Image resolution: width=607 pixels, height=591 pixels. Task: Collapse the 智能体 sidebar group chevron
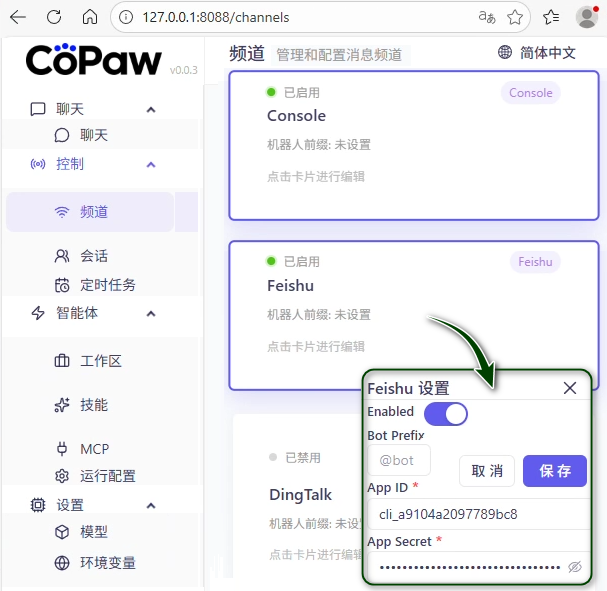151,313
